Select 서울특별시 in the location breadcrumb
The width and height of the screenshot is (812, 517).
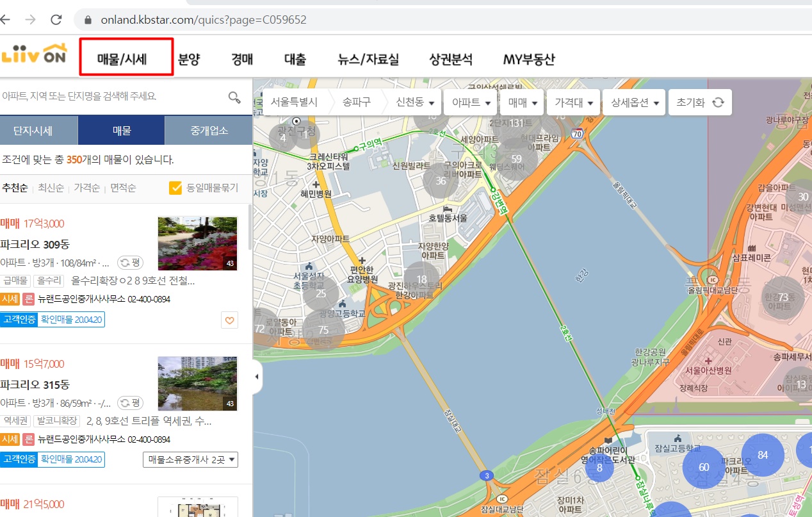[x=294, y=102]
